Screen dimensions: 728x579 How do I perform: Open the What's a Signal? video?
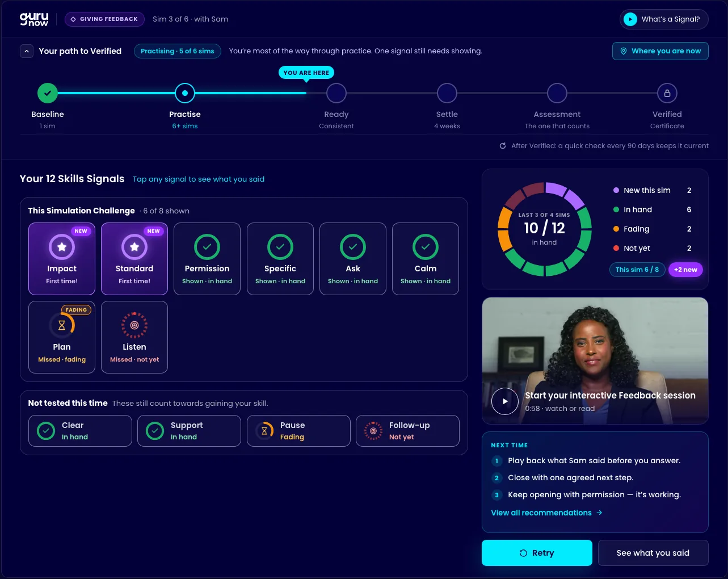pos(664,19)
